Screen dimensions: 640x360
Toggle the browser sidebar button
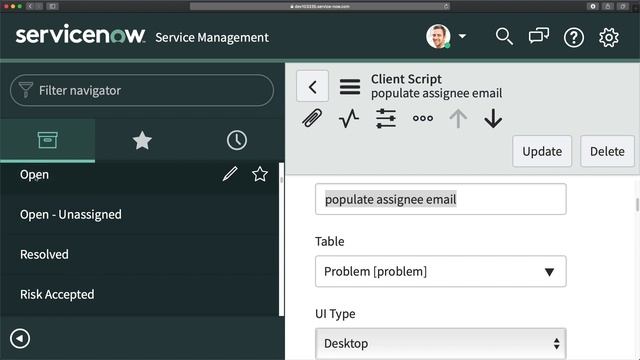click(x=52, y=6)
